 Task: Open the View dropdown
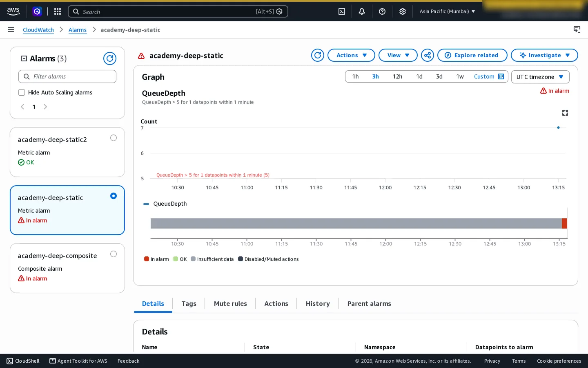[398, 55]
